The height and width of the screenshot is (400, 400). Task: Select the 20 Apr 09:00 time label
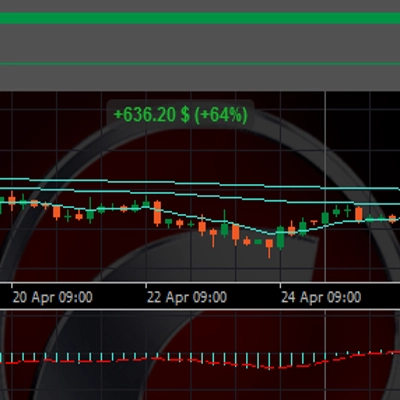pyautogui.click(x=53, y=297)
